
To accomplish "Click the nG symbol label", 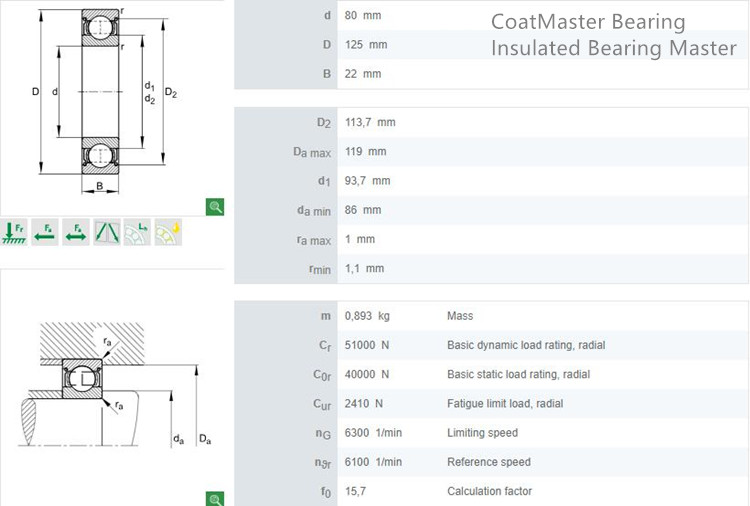I will (x=323, y=433).
